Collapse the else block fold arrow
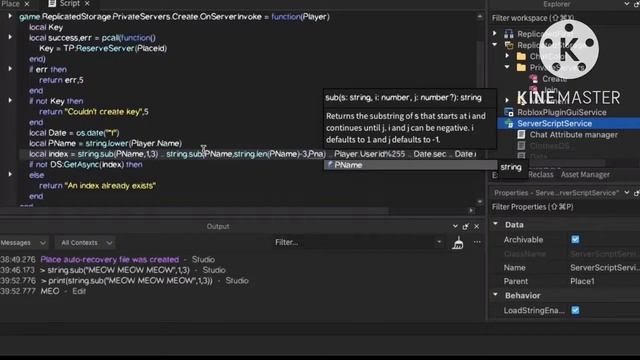 [x=10, y=174]
